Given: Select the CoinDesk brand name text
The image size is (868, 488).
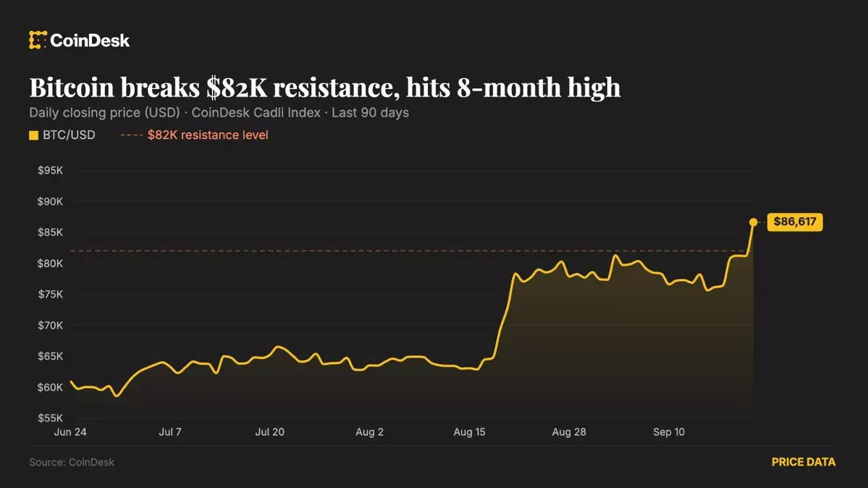Looking at the screenshot, I should click(x=90, y=41).
